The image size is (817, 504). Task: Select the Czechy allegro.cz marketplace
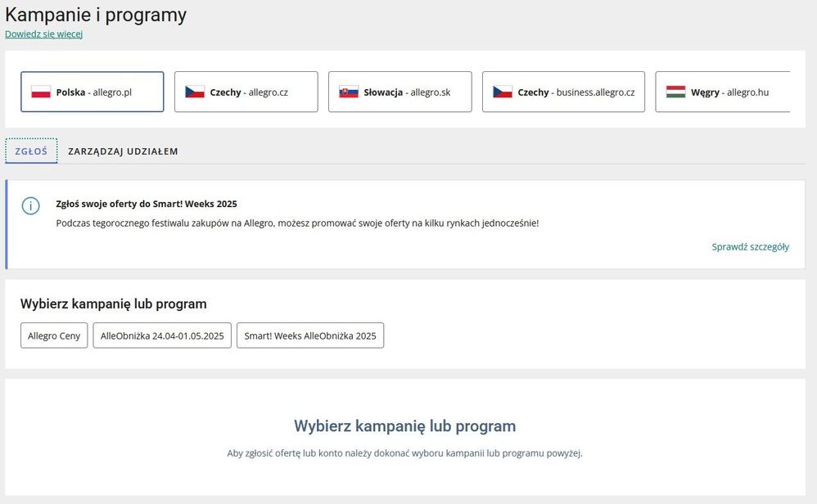[246, 92]
